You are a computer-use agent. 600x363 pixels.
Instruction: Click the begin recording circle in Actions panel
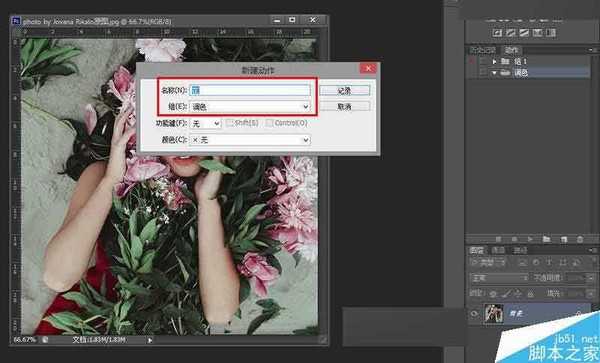coord(514,239)
